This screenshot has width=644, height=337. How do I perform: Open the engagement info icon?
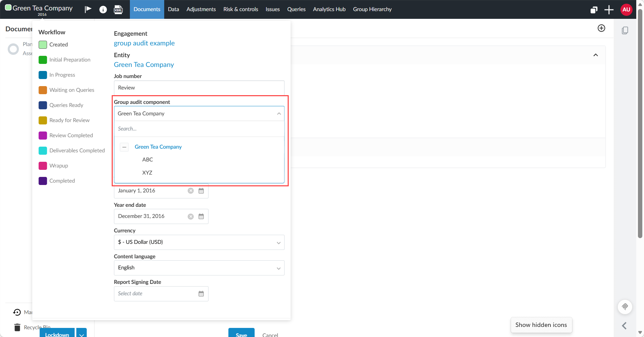click(103, 9)
